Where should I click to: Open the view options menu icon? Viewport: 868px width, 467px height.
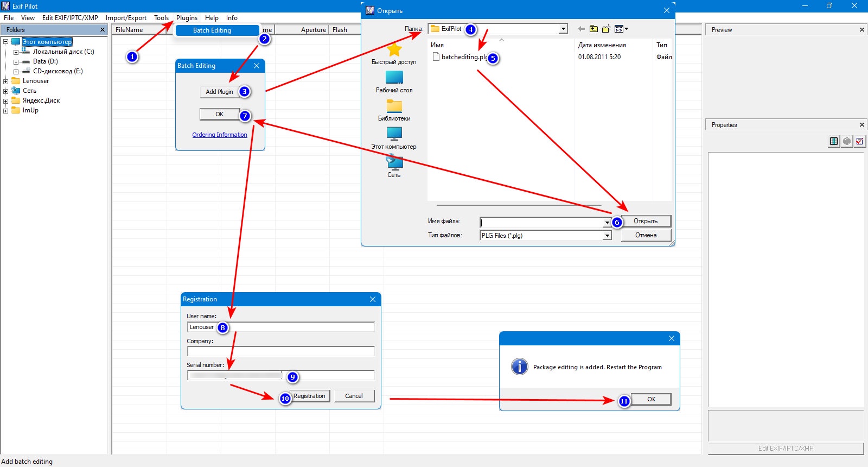tap(621, 29)
